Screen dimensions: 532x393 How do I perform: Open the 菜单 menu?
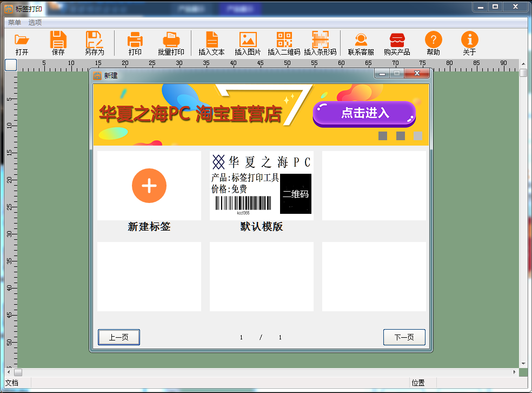point(15,23)
